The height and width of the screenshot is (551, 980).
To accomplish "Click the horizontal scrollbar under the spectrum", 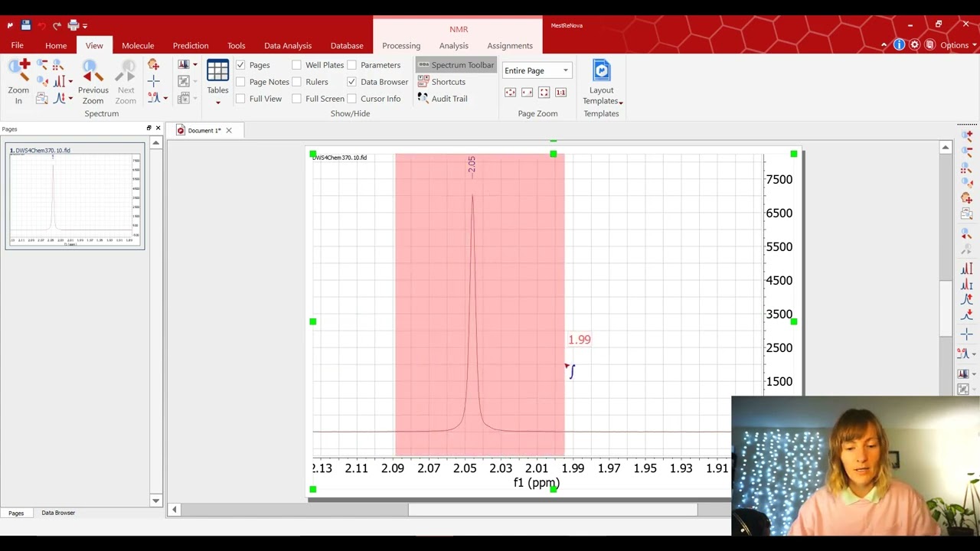I will click(x=553, y=510).
